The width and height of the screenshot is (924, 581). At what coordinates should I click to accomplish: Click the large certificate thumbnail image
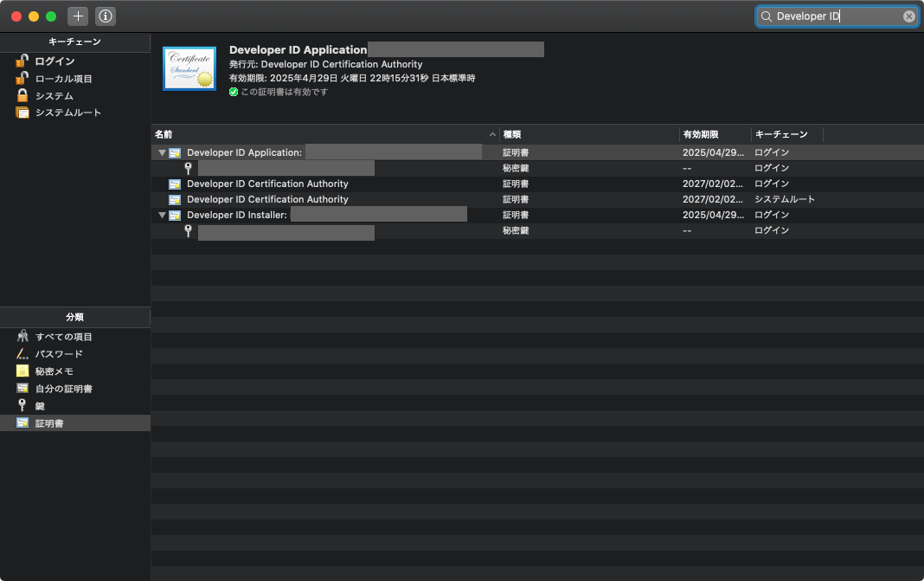pyautogui.click(x=189, y=68)
